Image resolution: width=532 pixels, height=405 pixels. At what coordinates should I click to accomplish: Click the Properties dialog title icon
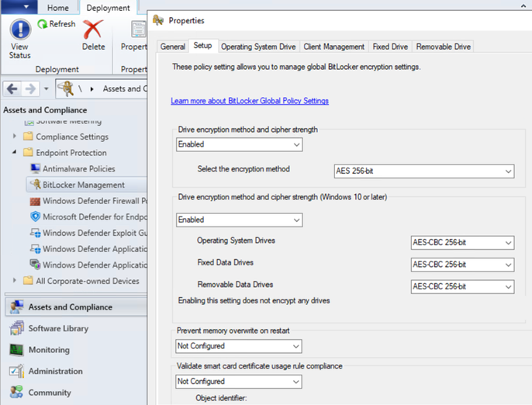pos(158,20)
